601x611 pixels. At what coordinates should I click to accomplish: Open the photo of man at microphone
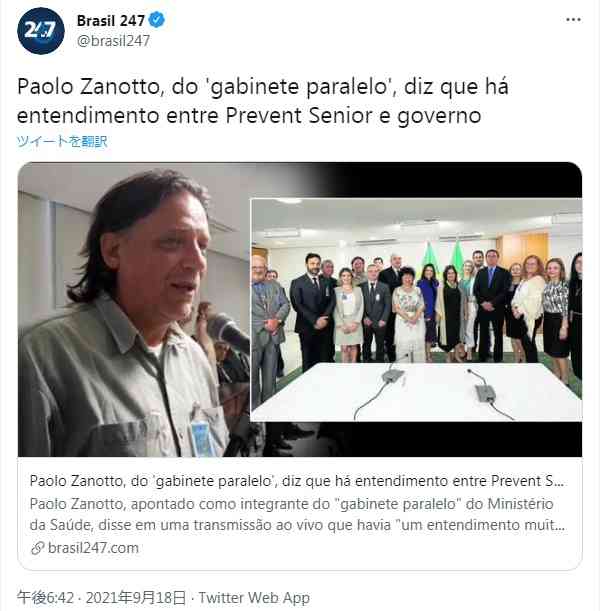coord(133,310)
